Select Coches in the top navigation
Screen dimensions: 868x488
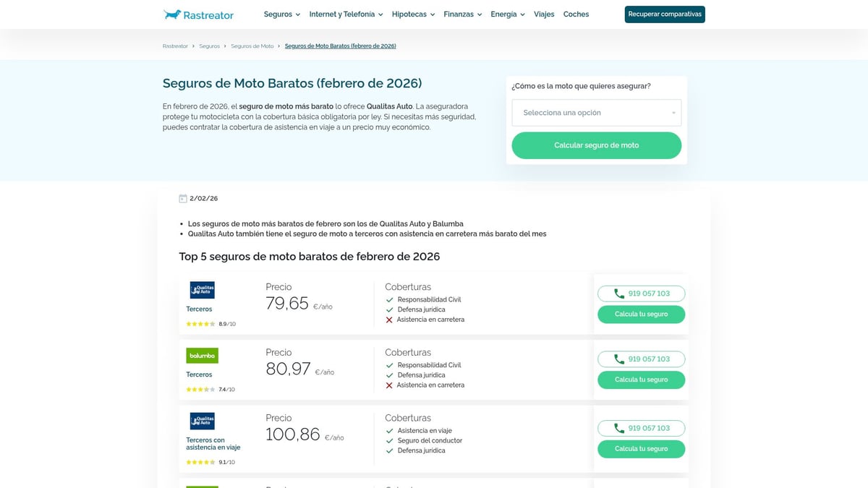pyautogui.click(x=576, y=14)
